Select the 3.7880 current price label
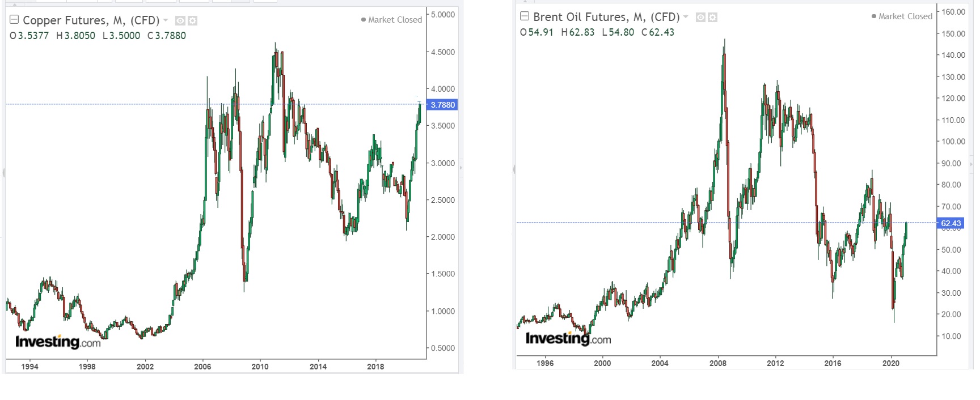Image resolution: width=980 pixels, height=400 pixels. (x=443, y=105)
